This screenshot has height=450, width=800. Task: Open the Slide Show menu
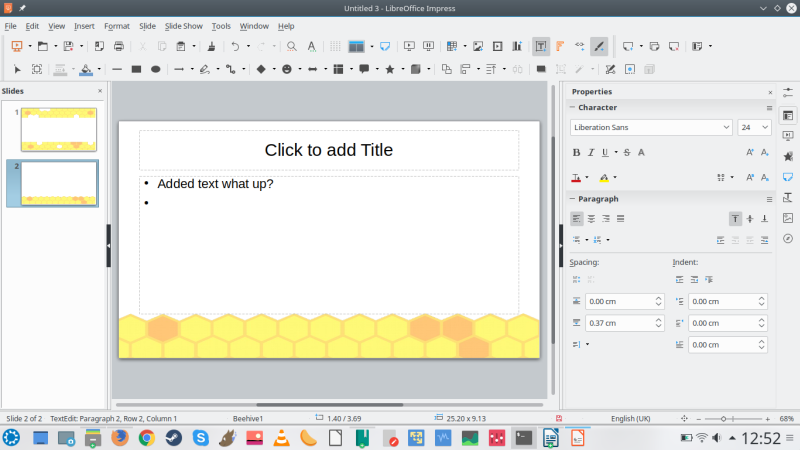click(182, 25)
